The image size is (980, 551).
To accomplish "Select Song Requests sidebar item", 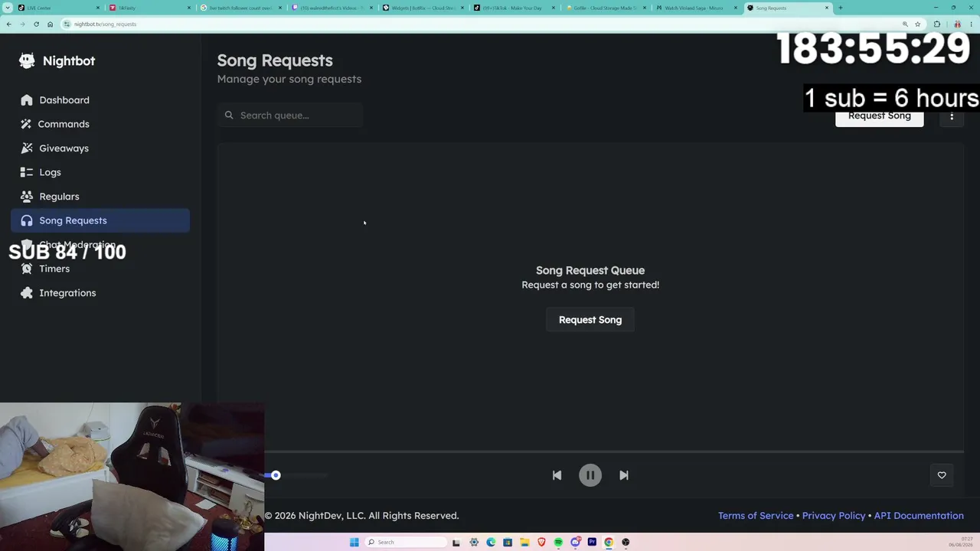I will [100, 220].
